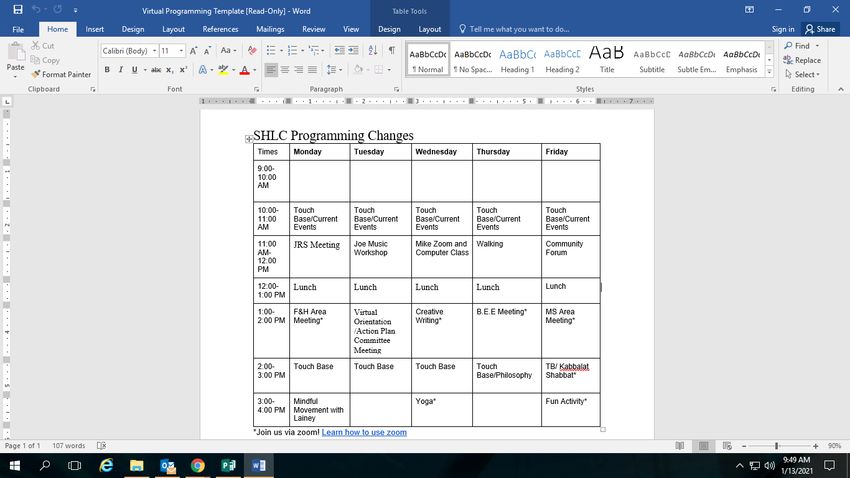Click the Text Highlight Color swatch

pos(223,69)
